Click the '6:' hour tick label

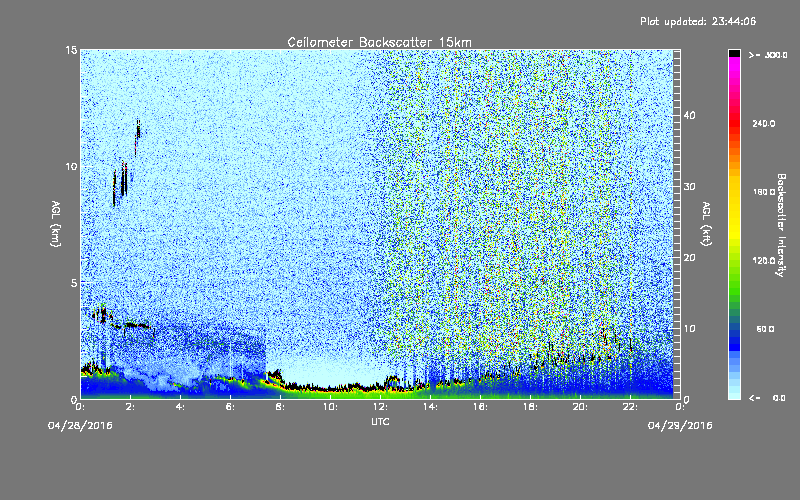[x=231, y=407]
